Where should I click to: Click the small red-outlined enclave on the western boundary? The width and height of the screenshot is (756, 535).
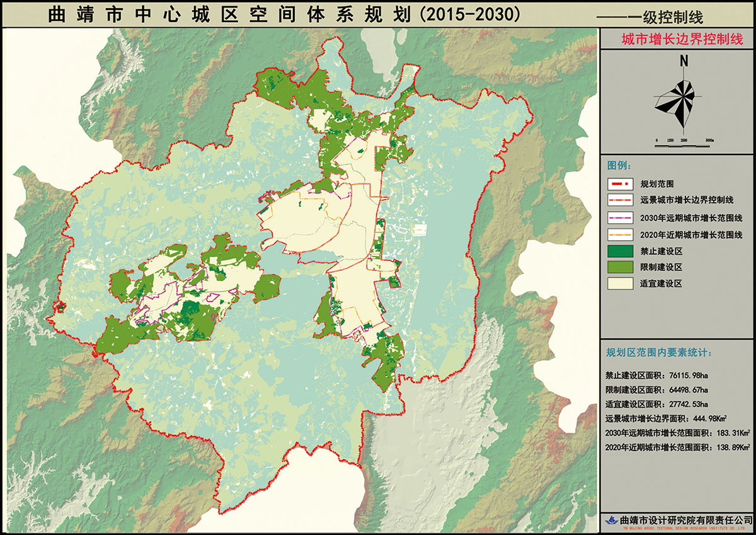click(60, 308)
